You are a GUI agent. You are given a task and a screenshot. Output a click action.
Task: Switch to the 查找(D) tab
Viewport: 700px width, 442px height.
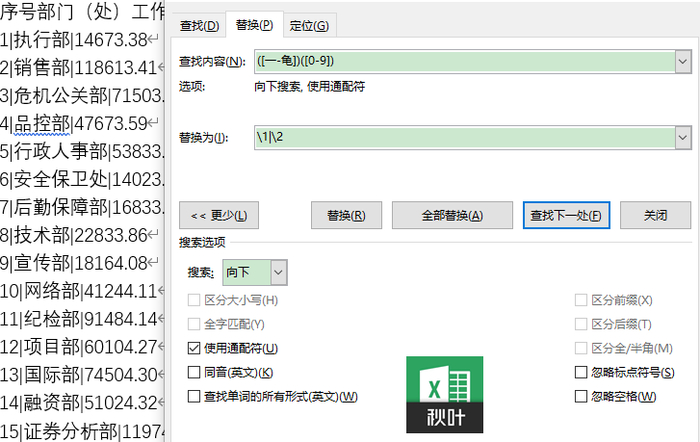click(199, 26)
